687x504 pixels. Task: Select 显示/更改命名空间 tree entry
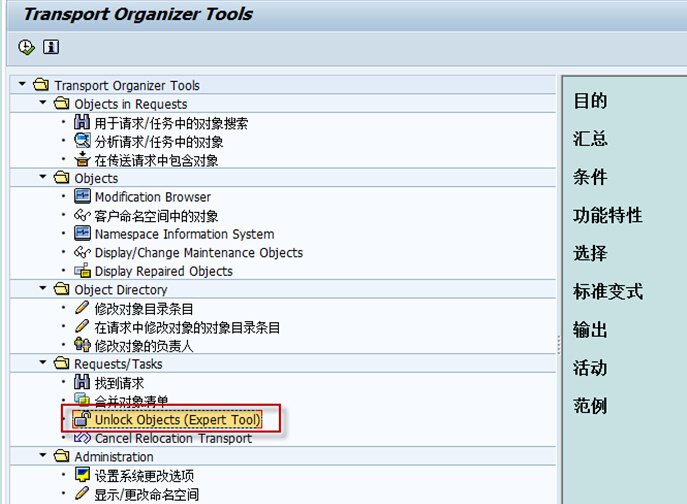pyautogui.click(x=147, y=494)
